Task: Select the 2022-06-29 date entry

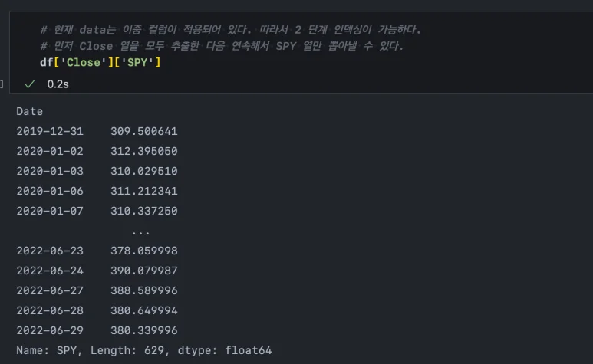Action: 50,330
